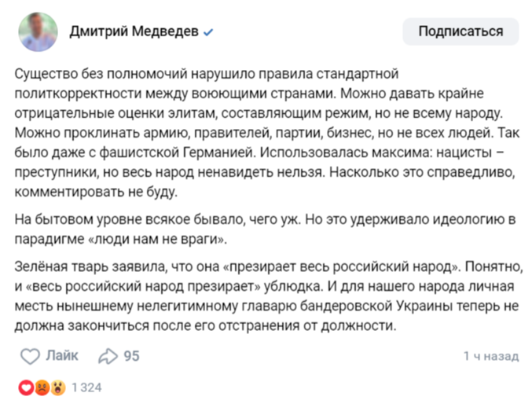Click the share arrow icon
This screenshot has width=532, height=404.
[107, 356]
